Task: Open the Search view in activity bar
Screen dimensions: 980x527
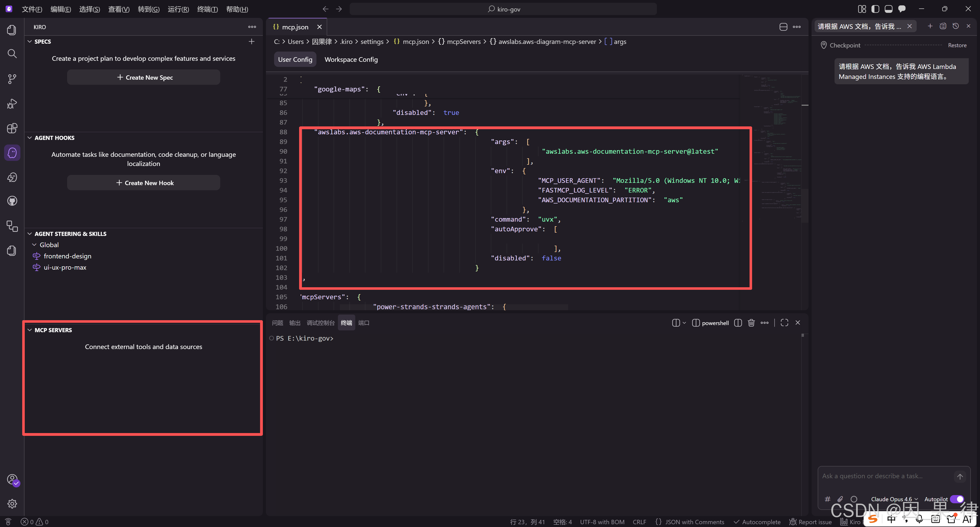Action: point(12,54)
